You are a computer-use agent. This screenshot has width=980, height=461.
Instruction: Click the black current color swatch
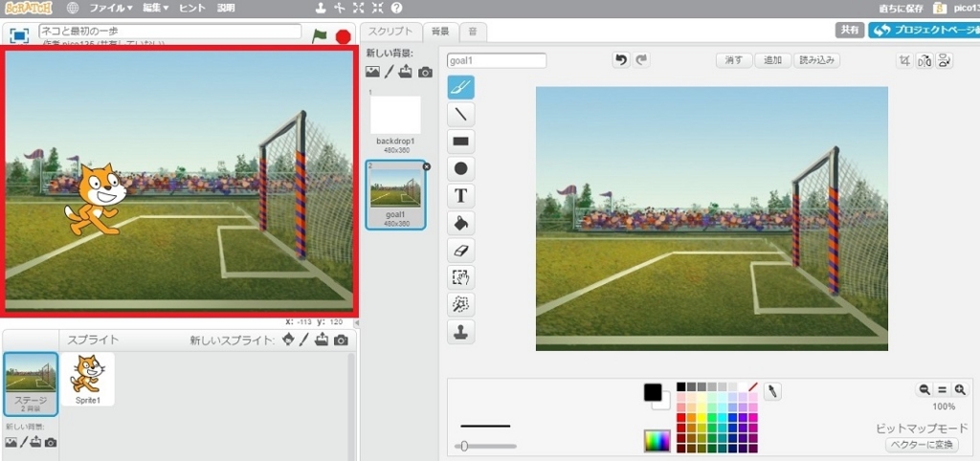(x=653, y=392)
